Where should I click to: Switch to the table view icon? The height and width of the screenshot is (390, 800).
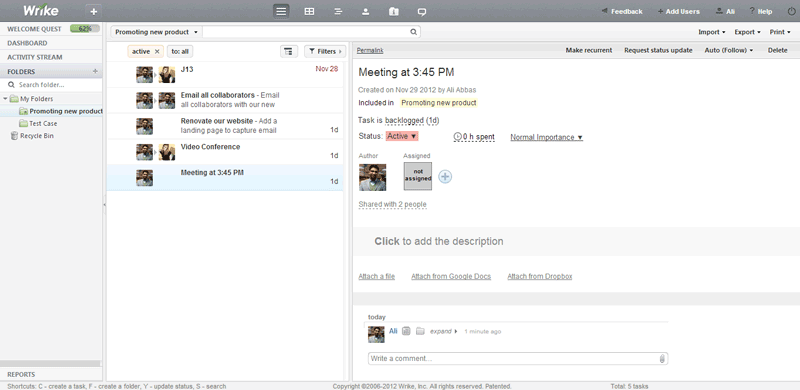click(309, 11)
